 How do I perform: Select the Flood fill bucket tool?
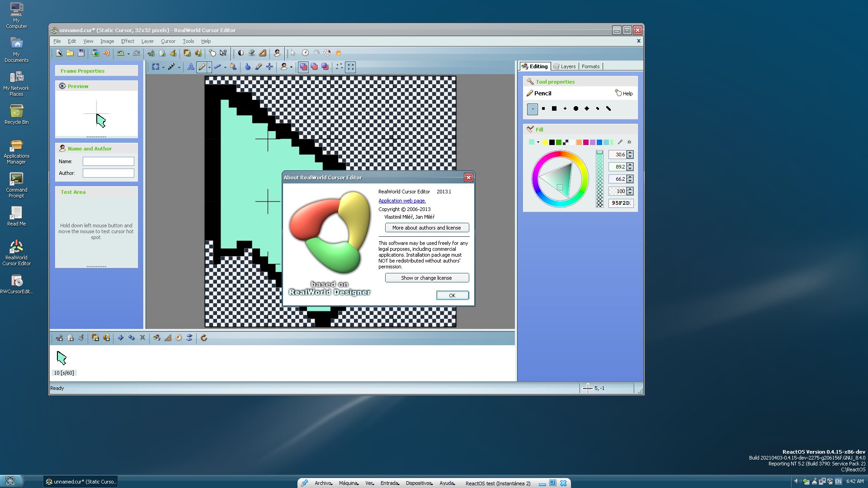(233, 67)
